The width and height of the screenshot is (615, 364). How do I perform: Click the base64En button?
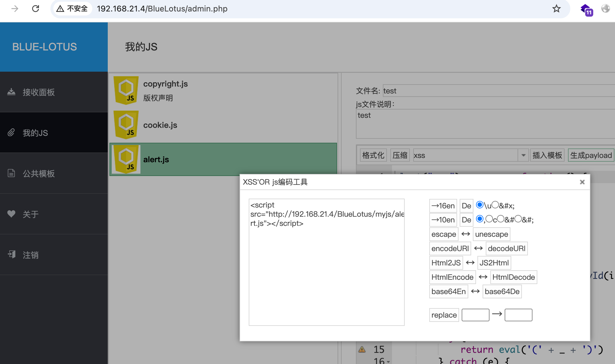(x=448, y=291)
